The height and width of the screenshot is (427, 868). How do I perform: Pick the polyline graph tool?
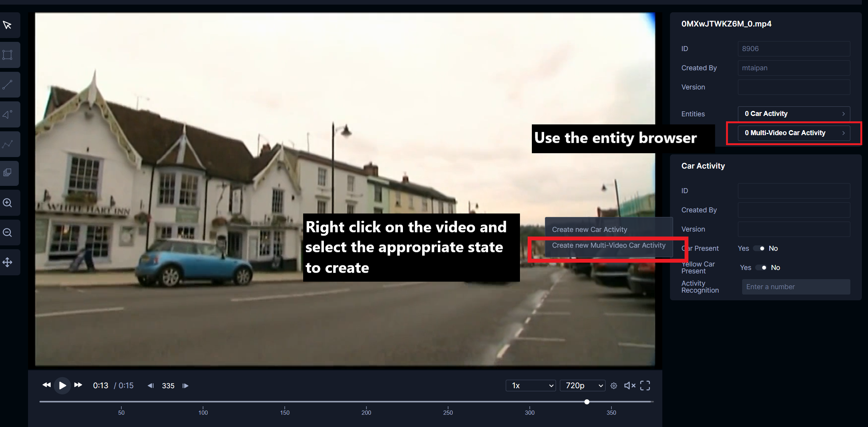[x=8, y=144]
